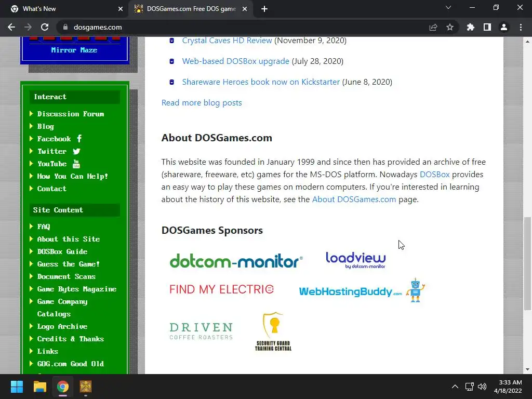Open the Extensions puzzle icon
Image resolution: width=532 pixels, height=399 pixels.
pyautogui.click(x=470, y=27)
